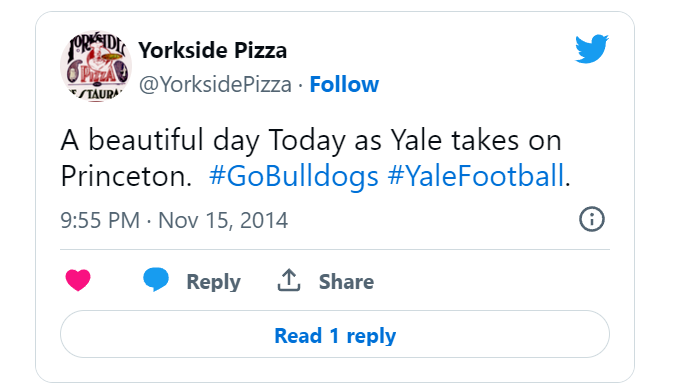Click the tweet line 'A beautiful day Today'
This screenshot has width=675, height=392.
click(x=203, y=141)
